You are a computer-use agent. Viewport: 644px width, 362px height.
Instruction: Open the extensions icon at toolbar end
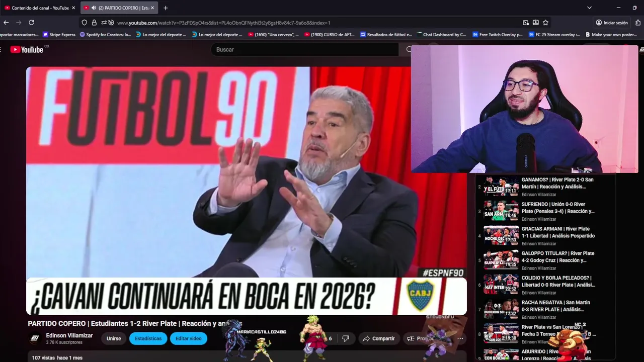click(x=638, y=23)
